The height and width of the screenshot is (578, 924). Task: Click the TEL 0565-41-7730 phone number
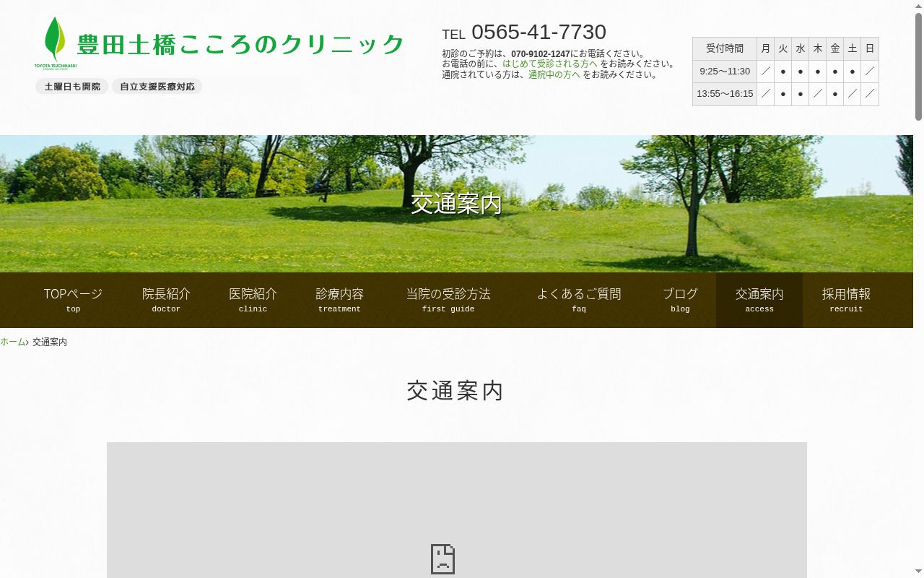click(x=524, y=33)
